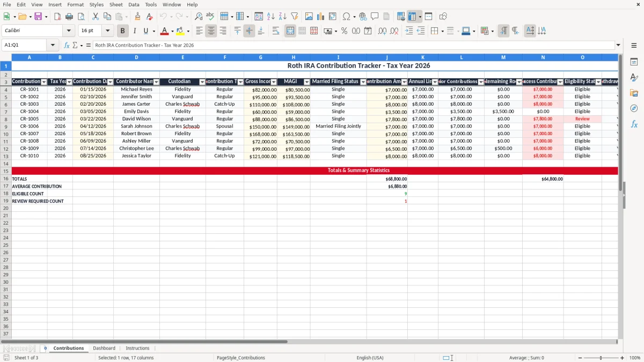Switch to the Dashboard sheet tab
644x362 pixels.
(x=104, y=348)
